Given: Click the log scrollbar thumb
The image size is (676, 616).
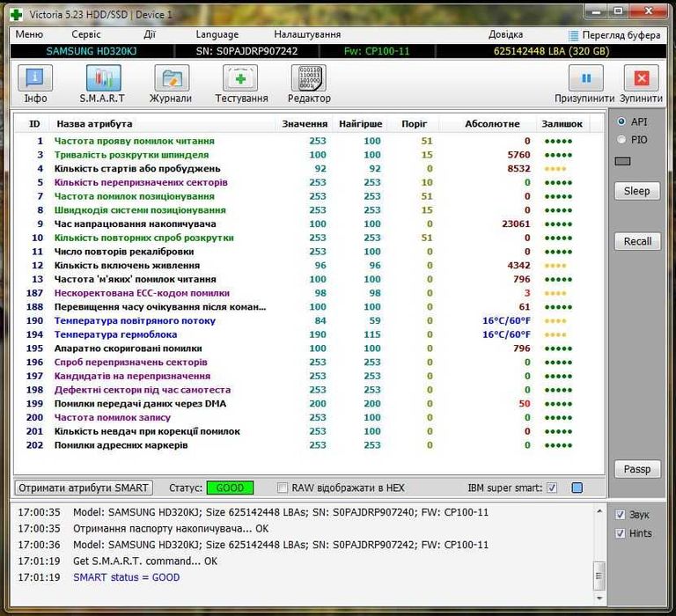Looking at the screenshot, I should pyautogui.click(x=599, y=576).
